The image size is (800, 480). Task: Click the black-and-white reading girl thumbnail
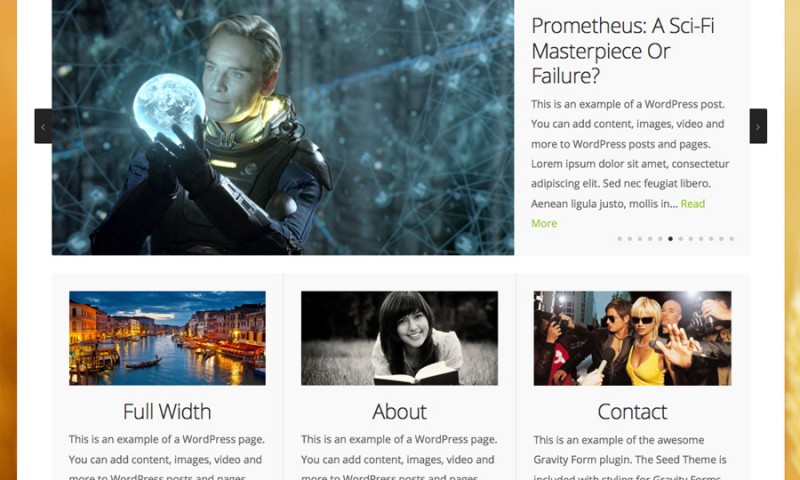tap(399, 338)
